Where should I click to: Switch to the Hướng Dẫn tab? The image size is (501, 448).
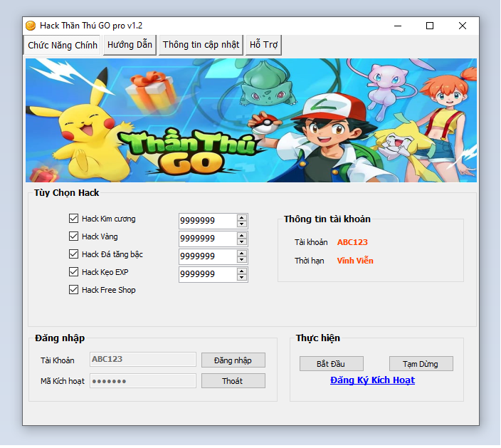point(130,45)
